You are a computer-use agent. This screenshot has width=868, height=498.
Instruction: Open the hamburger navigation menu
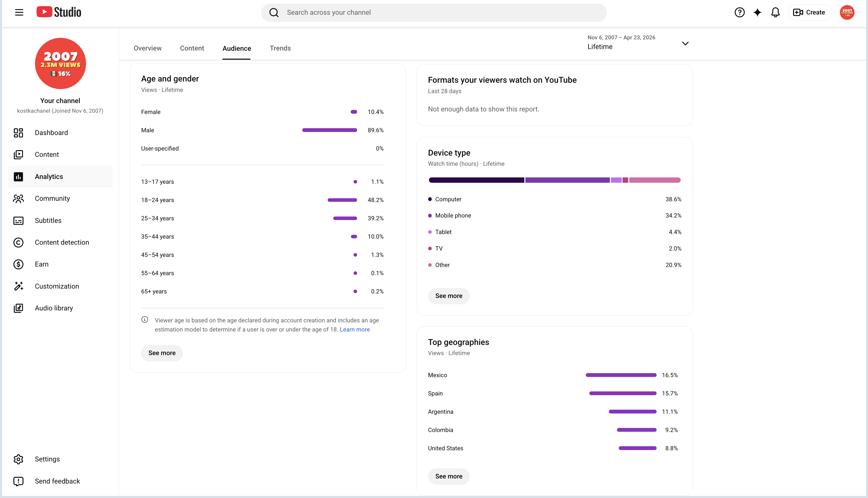19,12
